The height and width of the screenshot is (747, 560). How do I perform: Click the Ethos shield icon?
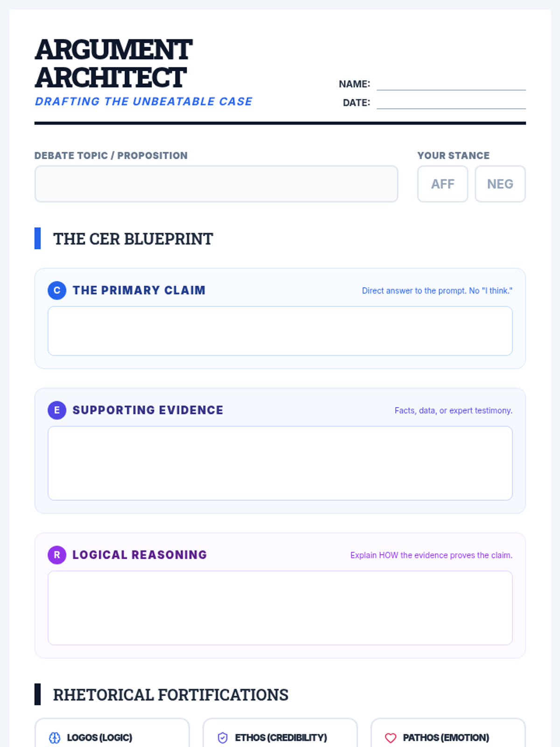[x=223, y=738]
